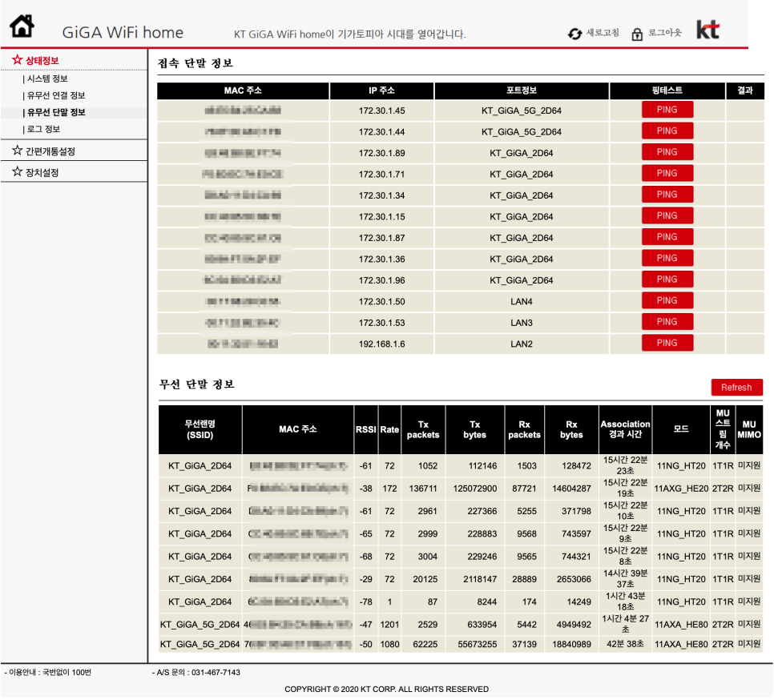Select the 로그 정보 menu item
774x700 pixels.
click(x=42, y=129)
